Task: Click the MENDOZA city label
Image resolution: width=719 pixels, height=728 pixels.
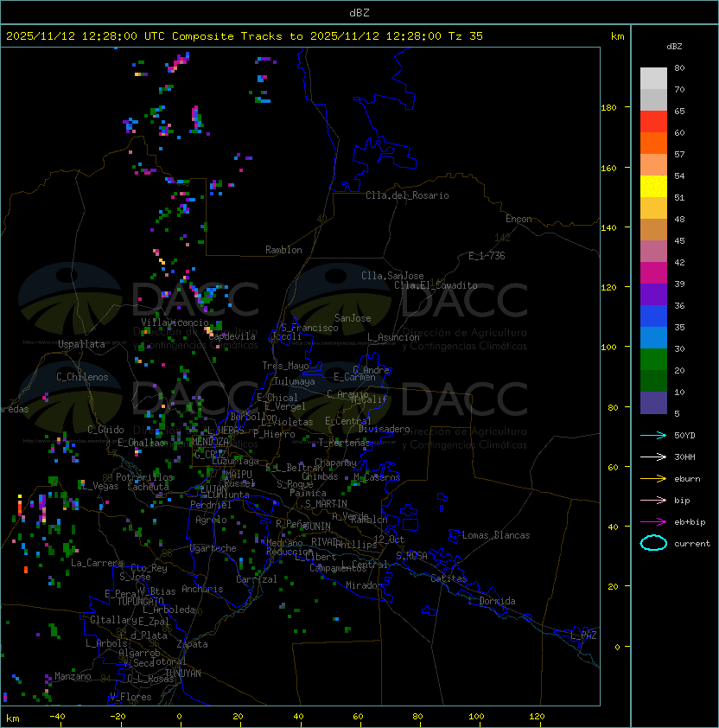Action: (210, 441)
